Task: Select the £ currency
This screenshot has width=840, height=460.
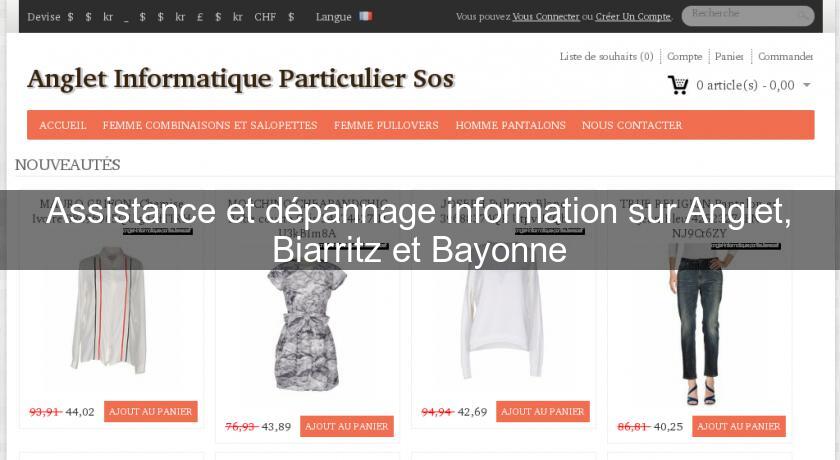Action: click(x=200, y=17)
